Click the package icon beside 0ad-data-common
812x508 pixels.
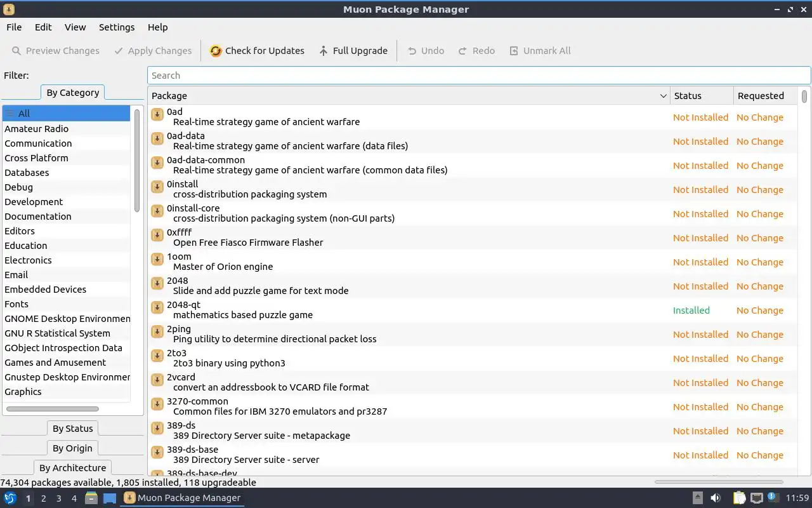157,163
